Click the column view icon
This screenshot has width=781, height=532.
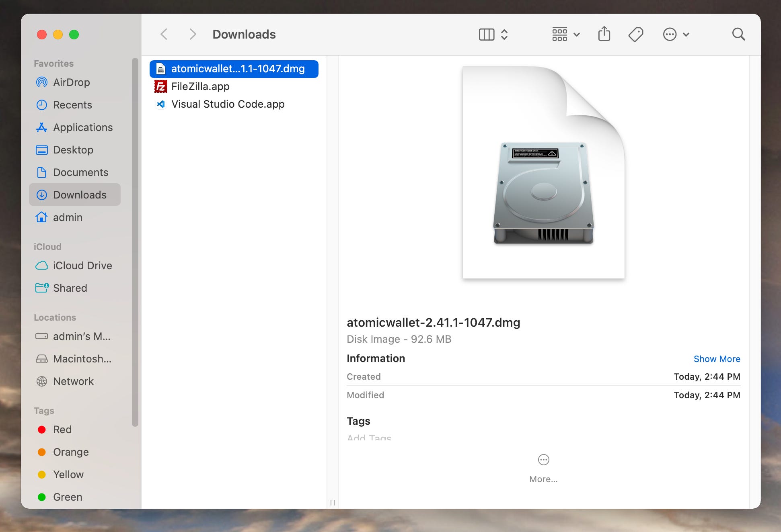[x=487, y=35]
